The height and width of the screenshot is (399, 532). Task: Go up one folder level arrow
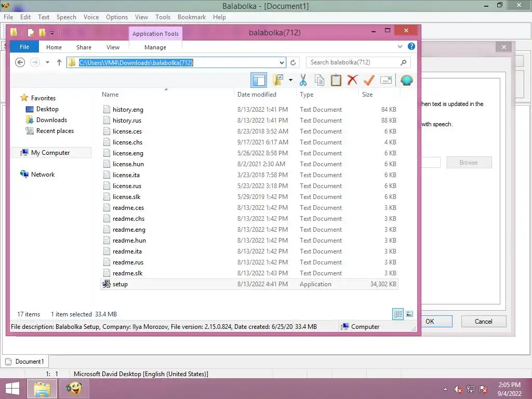point(59,62)
